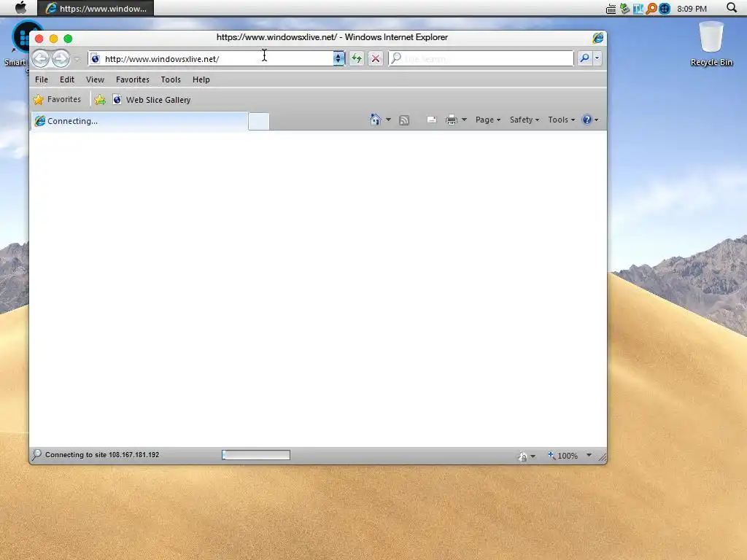The image size is (747, 560).
Task: Click status text Connecting to site 108.167.181.192
Action: (x=102, y=455)
